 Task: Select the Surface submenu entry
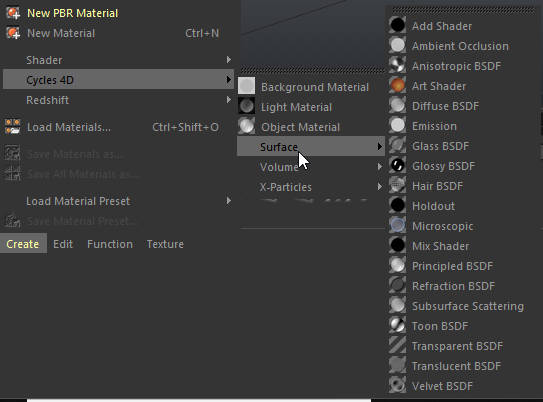coord(311,147)
